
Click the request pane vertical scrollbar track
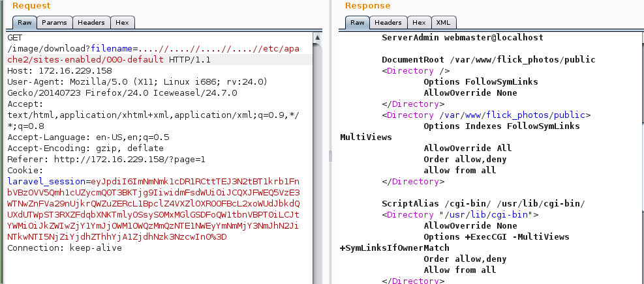317,164
